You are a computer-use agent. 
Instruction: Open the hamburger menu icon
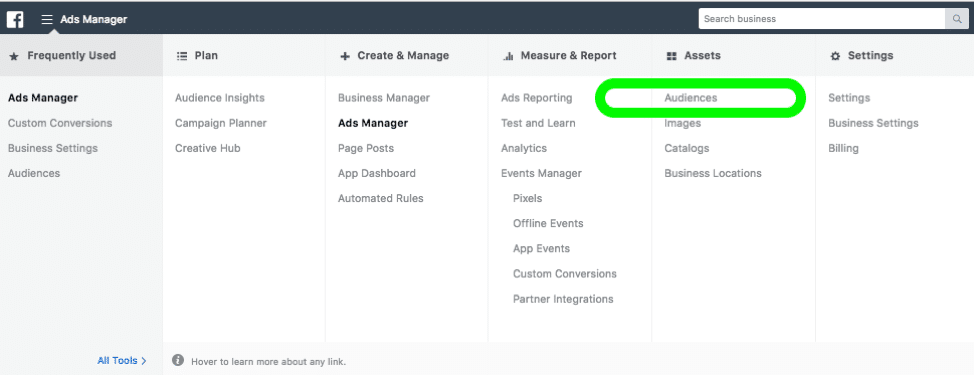coord(47,19)
